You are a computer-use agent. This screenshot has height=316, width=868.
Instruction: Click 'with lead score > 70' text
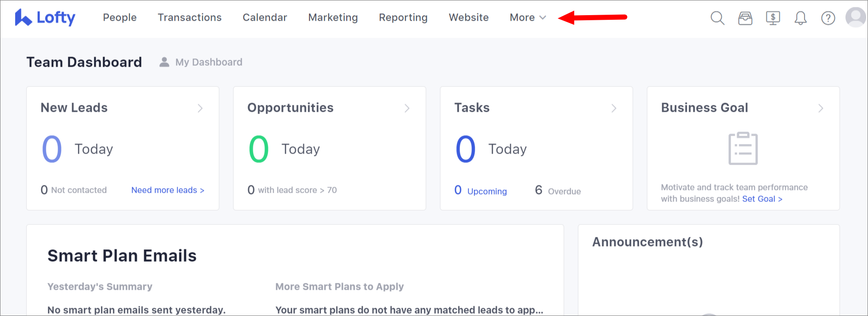click(x=297, y=190)
